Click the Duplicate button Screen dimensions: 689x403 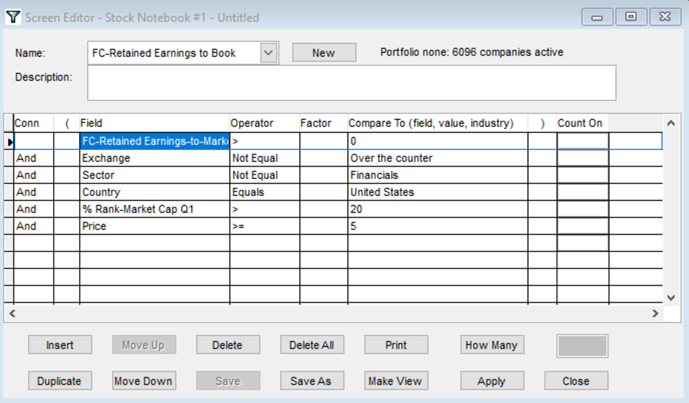(60, 381)
